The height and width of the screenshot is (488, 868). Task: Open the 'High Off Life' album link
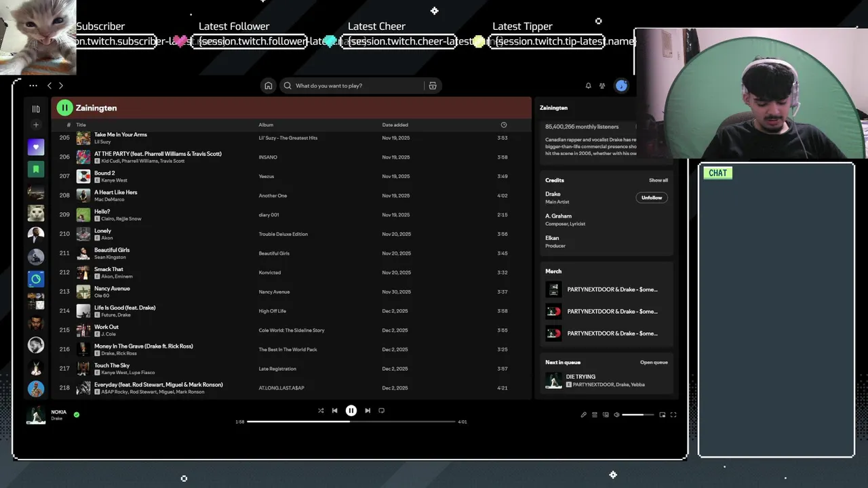[272, 311]
